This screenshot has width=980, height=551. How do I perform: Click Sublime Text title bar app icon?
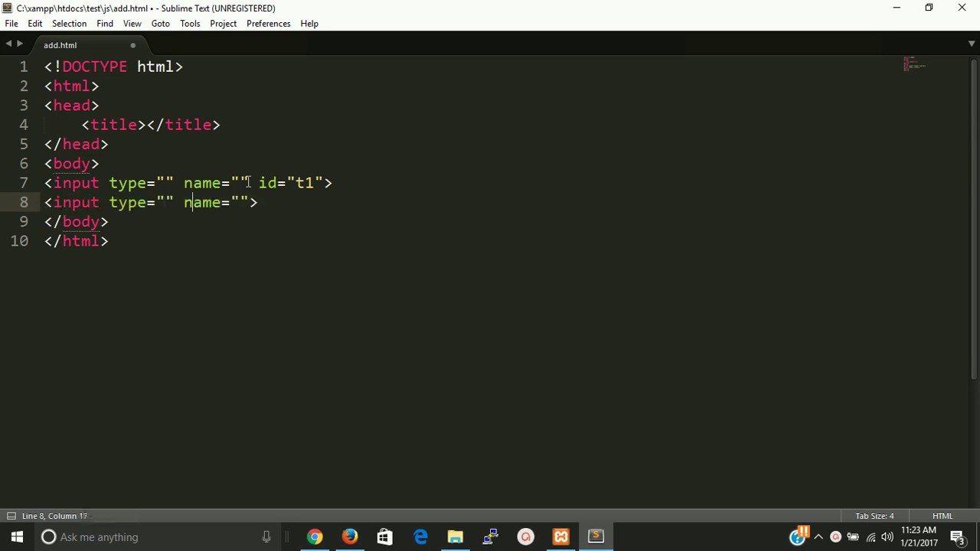8,8
